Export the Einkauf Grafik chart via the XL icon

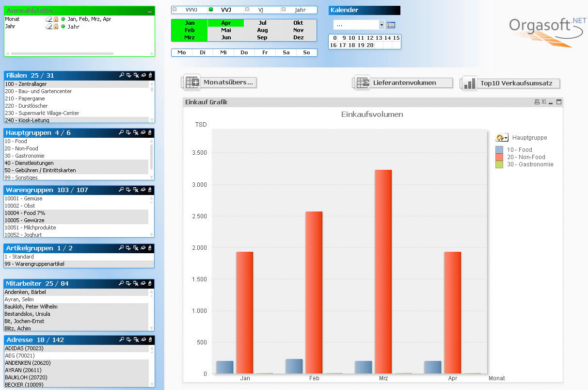543,102
